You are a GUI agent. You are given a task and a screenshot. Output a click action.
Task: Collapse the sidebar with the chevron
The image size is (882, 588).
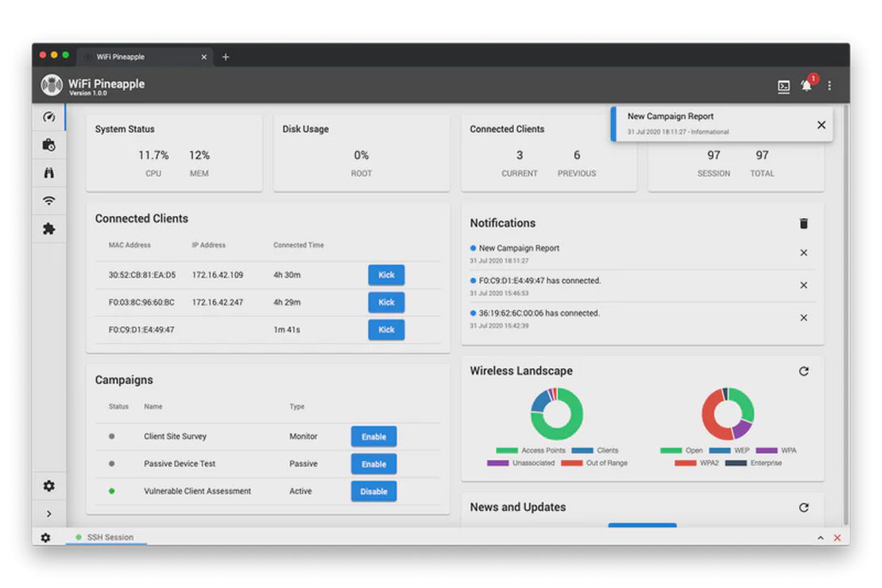[48, 513]
